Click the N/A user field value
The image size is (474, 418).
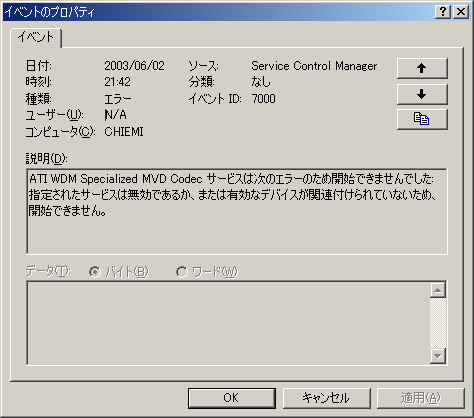[x=116, y=115]
